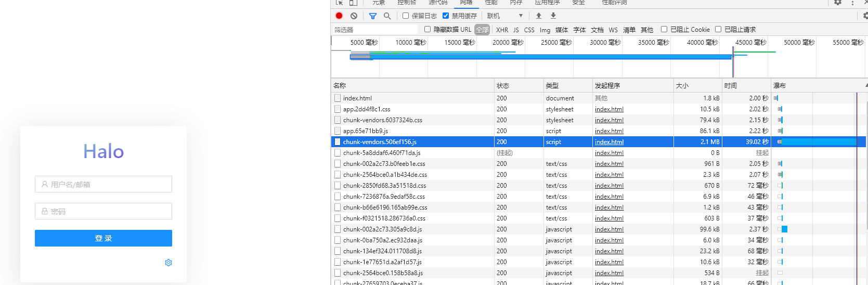This screenshot has height=285, width=868.
Task: Select chunk-002a2c73.305a9c8d.js request
Action: (599, 229)
